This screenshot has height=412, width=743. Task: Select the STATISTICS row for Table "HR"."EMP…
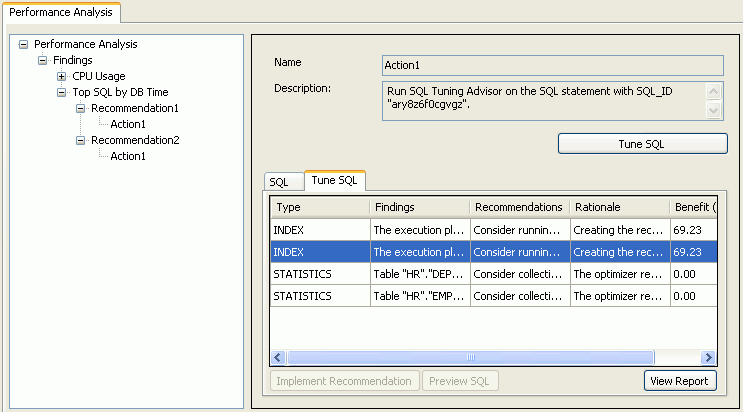[x=494, y=296]
